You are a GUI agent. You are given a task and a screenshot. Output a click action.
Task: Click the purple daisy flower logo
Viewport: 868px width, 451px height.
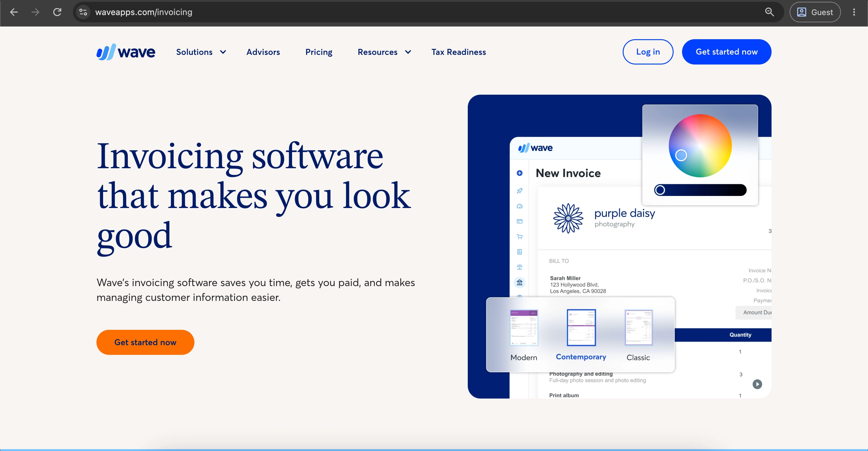(x=568, y=219)
